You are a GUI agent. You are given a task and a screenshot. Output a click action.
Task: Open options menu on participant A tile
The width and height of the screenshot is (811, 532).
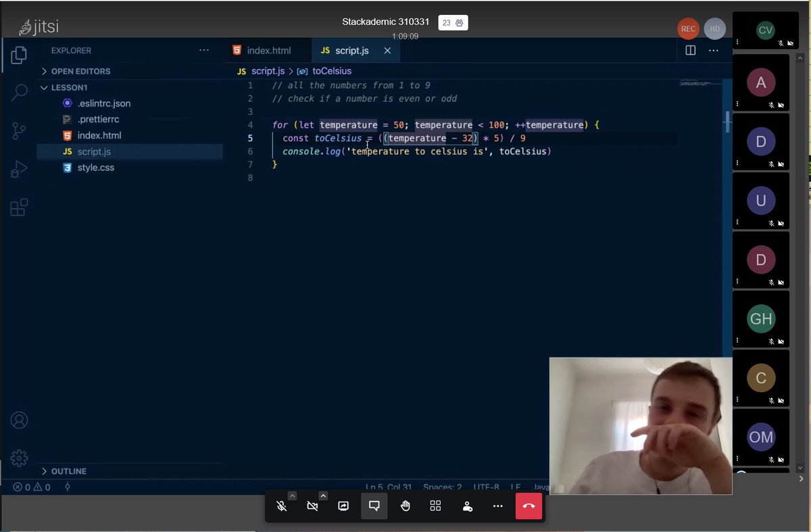[x=737, y=105]
